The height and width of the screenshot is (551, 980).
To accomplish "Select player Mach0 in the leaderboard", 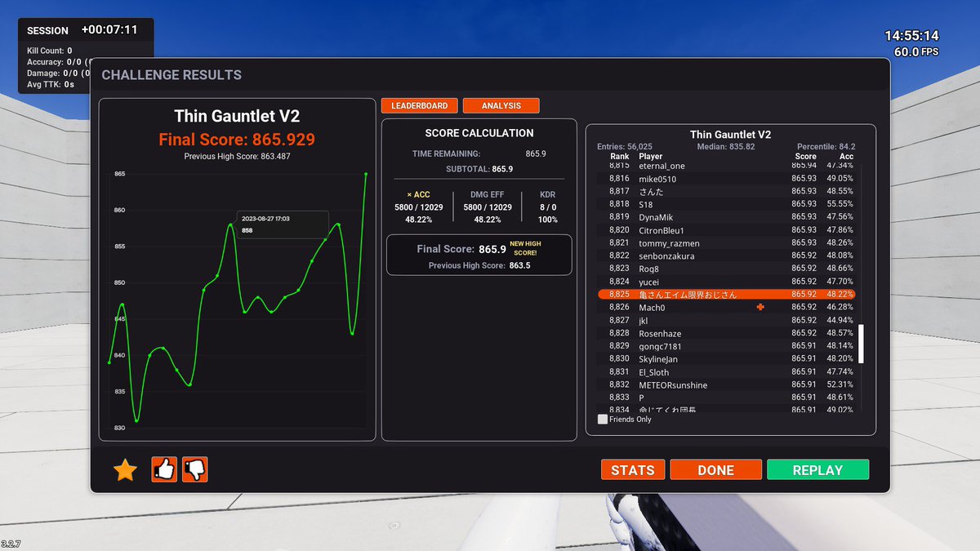I will coord(726,307).
